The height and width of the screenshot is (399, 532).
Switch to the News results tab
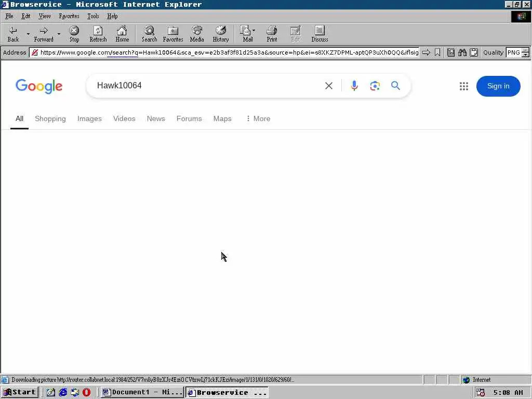156,119
